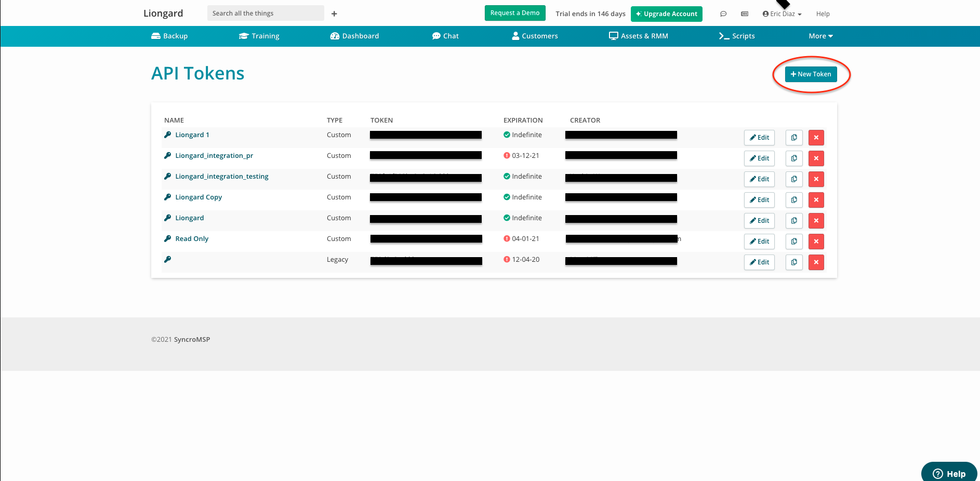Image resolution: width=980 pixels, height=481 pixels.
Task: Click the key icon of Read Only
Action: [167, 238]
